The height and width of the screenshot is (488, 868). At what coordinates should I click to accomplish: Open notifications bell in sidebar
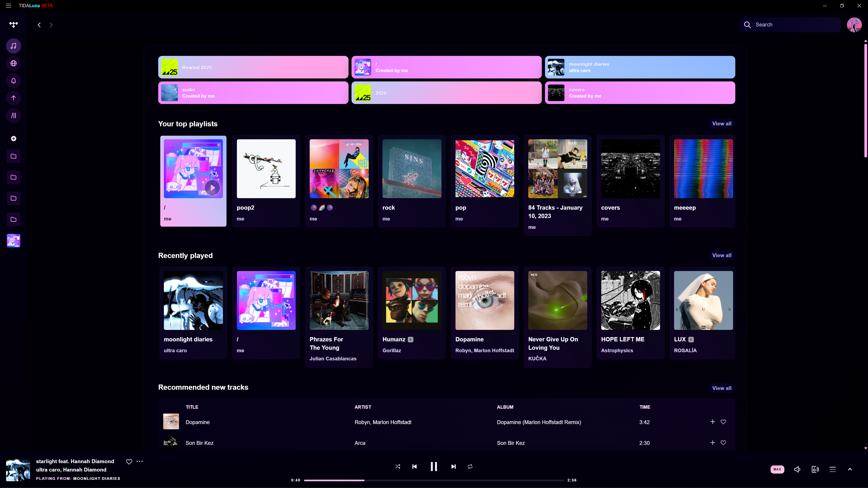[x=14, y=81]
